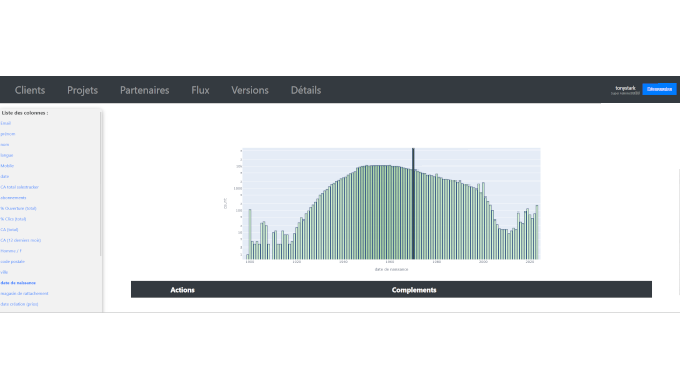Screen dimensions: 680x390
Task: Switch to the Flux page
Action: pyautogui.click(x=200, y=90)
